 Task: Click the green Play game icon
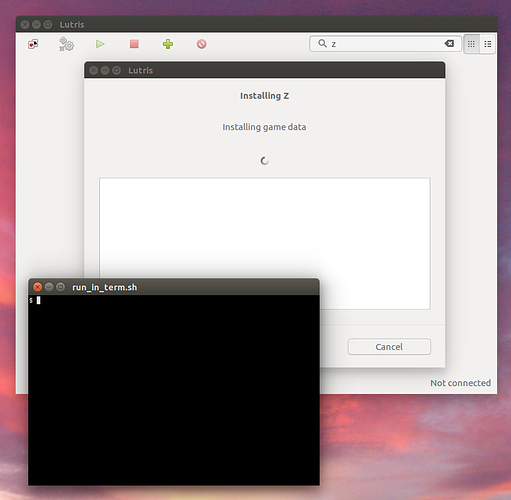point(100,44)
